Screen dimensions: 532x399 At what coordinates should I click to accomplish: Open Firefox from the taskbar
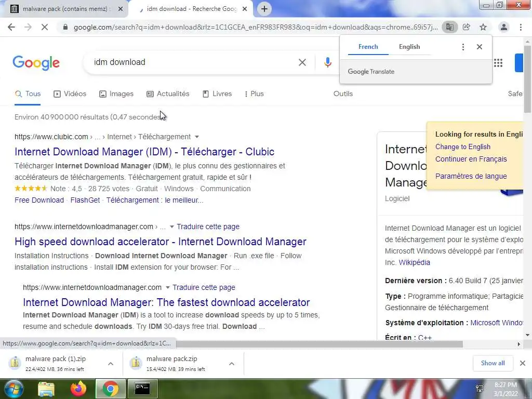(78, 389)
